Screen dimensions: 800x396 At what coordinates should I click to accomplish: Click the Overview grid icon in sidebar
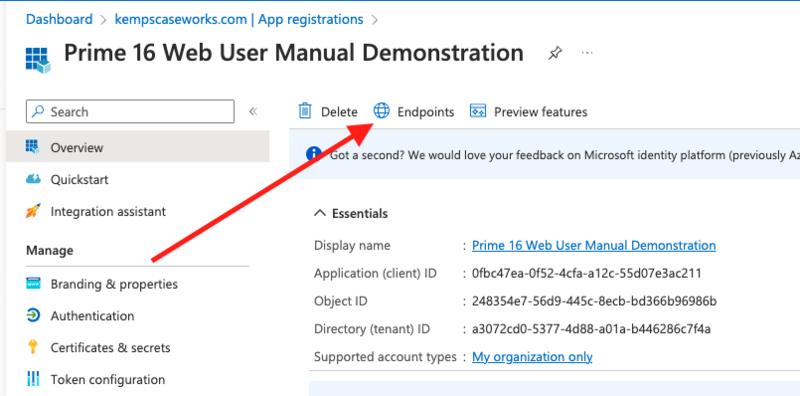coord(32,147)
